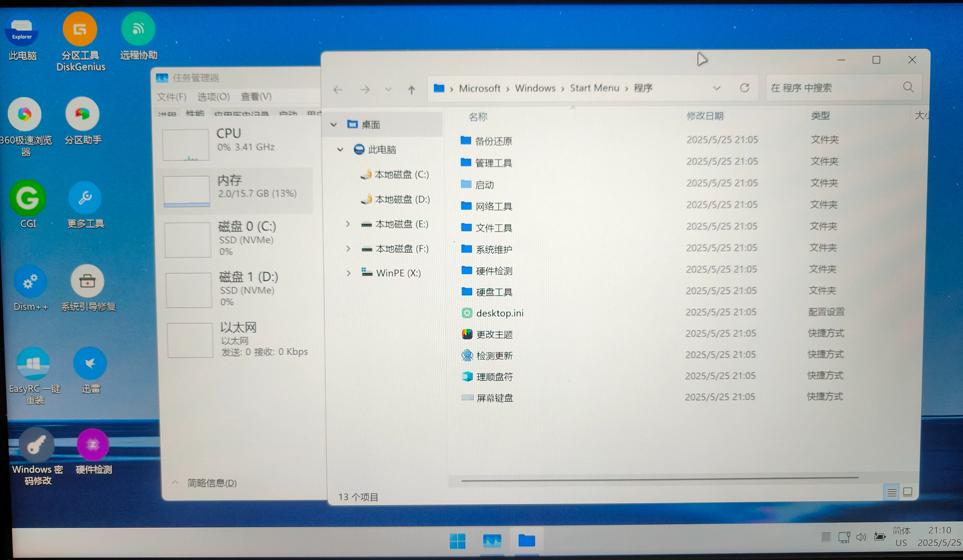Switch to large thumbnails view icon

pyautogui.click(x=908, y=491)
